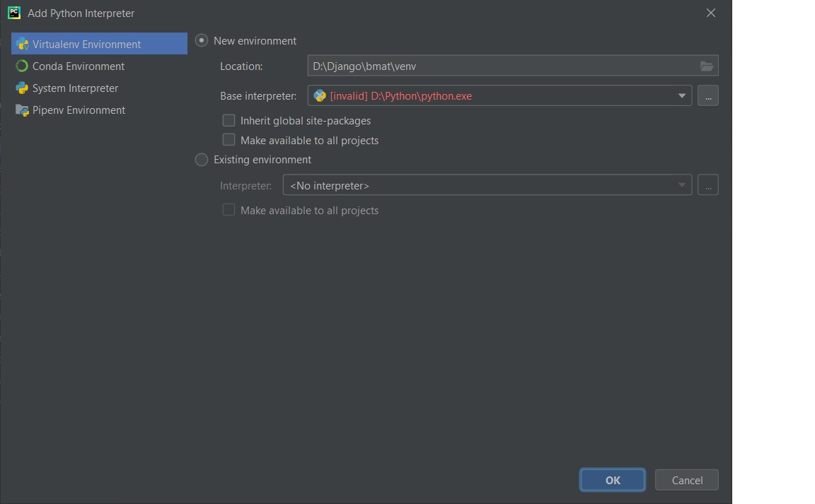Click the Interpreter dropdown arrow

click(681, 185)
